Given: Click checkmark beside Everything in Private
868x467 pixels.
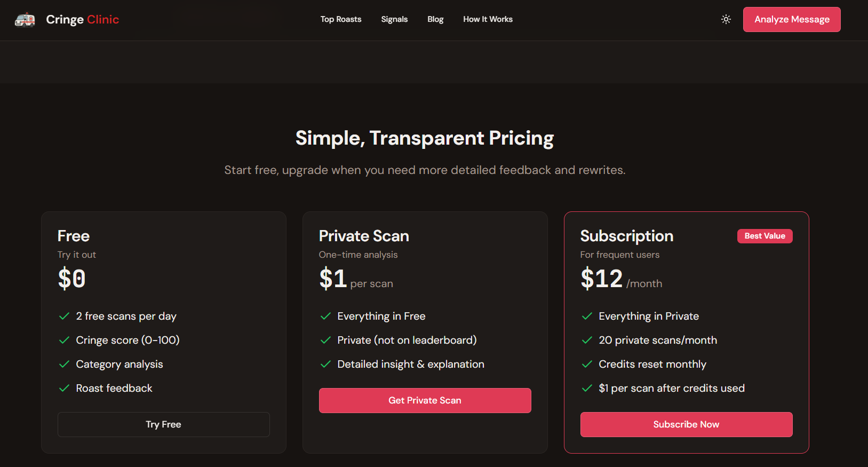Looking at the screenshot, I should pyautogui.click(x=587, y=316).
